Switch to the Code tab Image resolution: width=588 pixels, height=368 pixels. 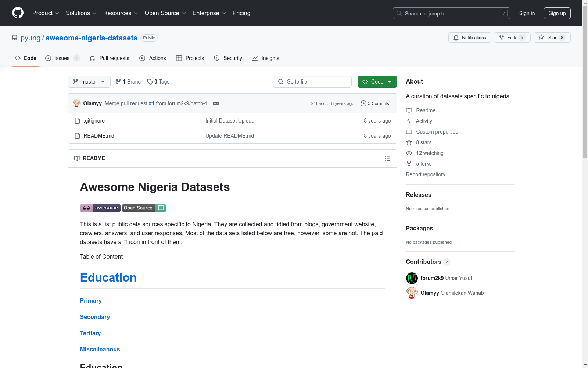pos(26,58)
